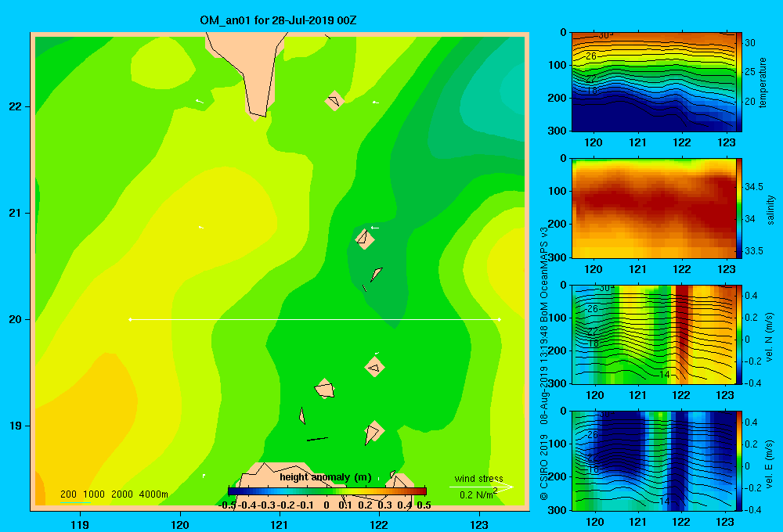Click depth label "300" on salinity panel
This screenshot has width=783, height=532.
557,257
